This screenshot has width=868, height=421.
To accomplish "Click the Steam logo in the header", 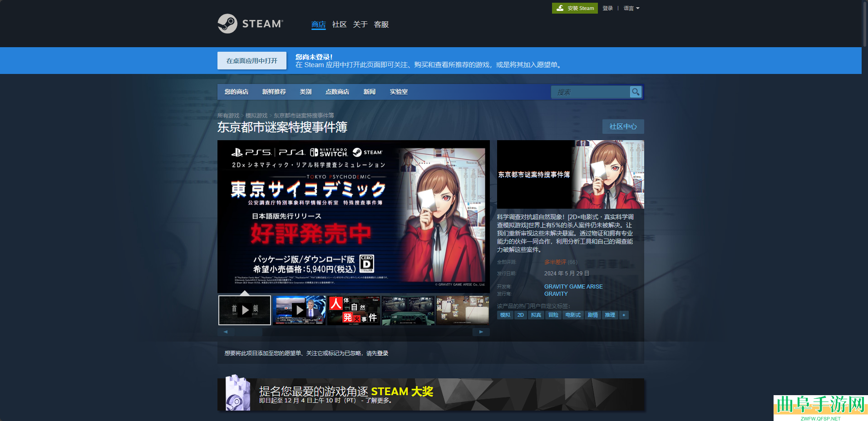I will point(250,24).
